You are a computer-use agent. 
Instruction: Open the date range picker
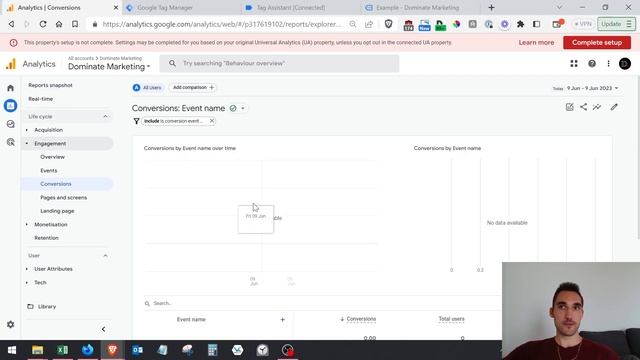(592, 88)
